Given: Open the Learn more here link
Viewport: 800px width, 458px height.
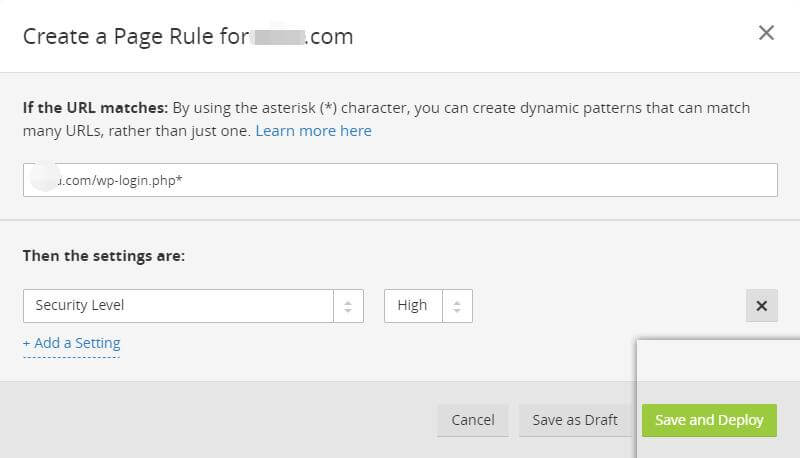Looking at the screenshot, I should click(313, 131).
